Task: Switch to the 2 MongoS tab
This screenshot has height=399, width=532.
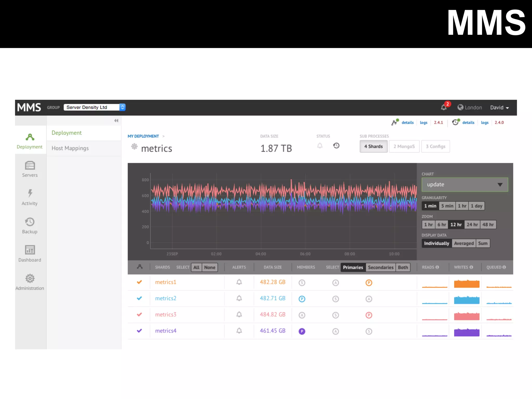Action: [404, 147]
